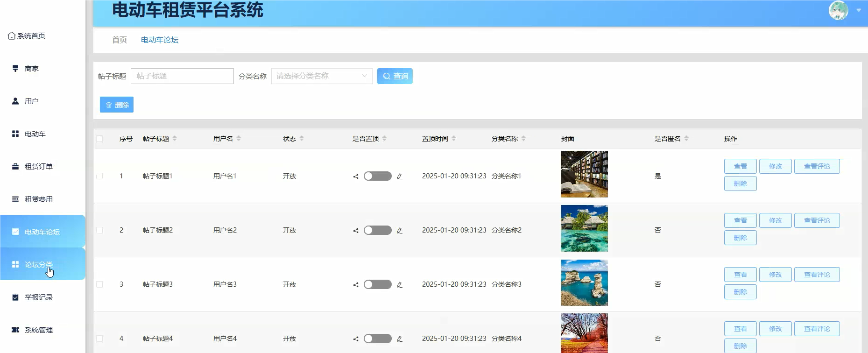Click 修改 button for 帖子标题4
Viewport: 868px width, 353px height.
776,329
